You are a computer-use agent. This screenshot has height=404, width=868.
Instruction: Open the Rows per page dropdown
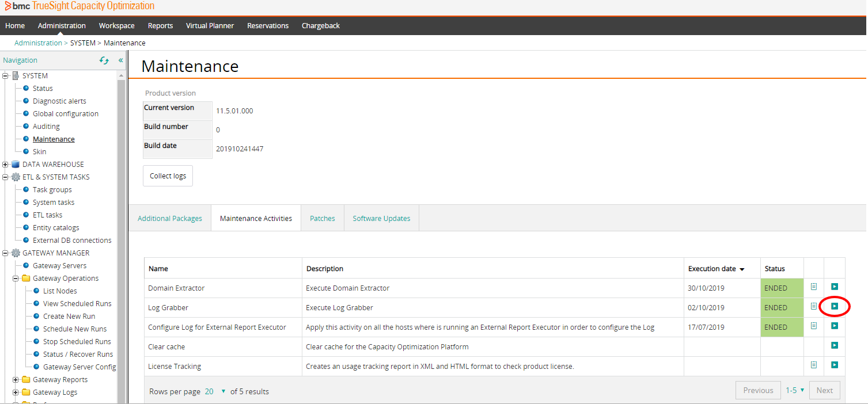pyautogui.click(x=215, y=391)
